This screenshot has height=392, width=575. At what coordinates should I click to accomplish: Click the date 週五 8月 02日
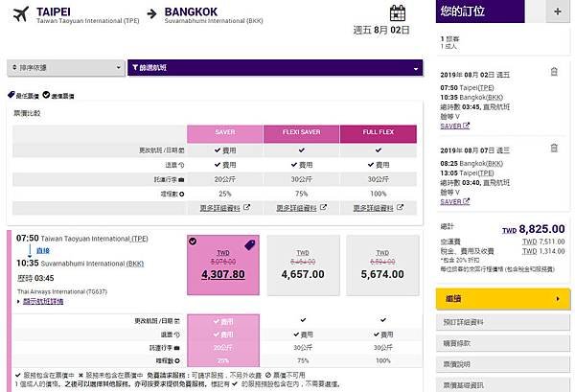click(x=381, y=30)
